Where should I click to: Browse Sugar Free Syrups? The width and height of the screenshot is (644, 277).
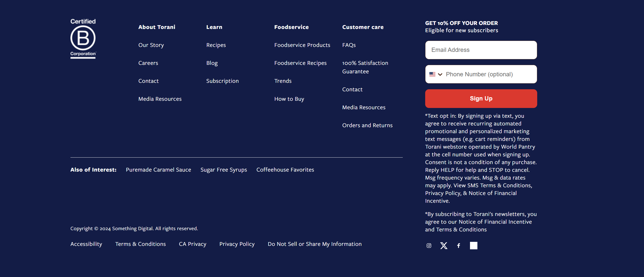coord(224,170)
